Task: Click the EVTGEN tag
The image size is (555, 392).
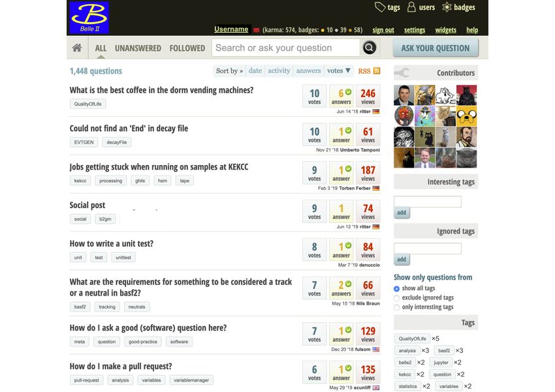Action: [x=84, y=142]
